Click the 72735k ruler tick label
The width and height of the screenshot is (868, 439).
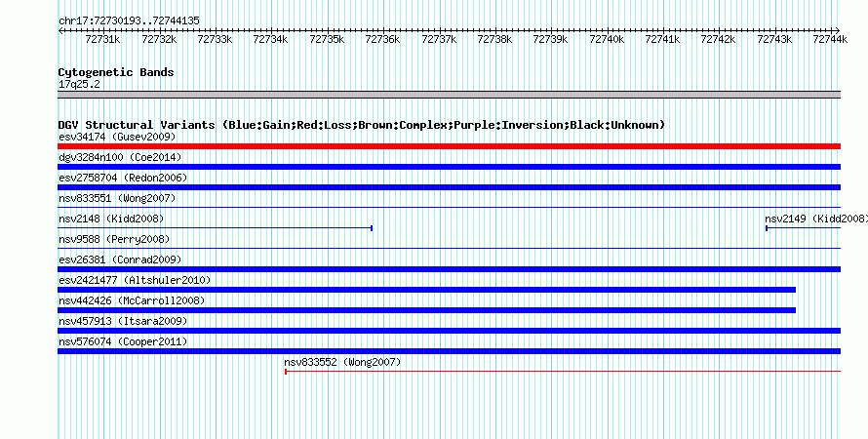[x=327, y=39]
